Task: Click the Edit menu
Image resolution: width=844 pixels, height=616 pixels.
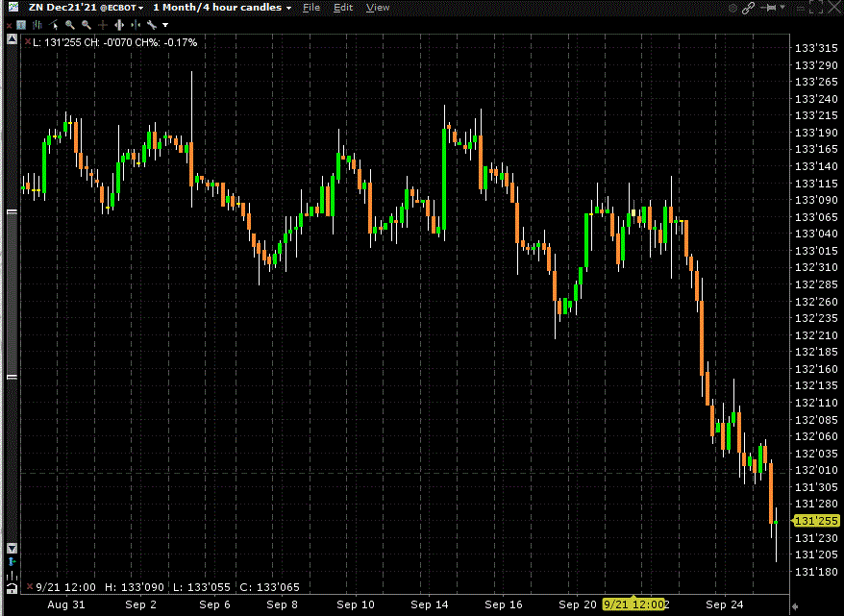Action: pyautogui.click(x=343, y=8)
